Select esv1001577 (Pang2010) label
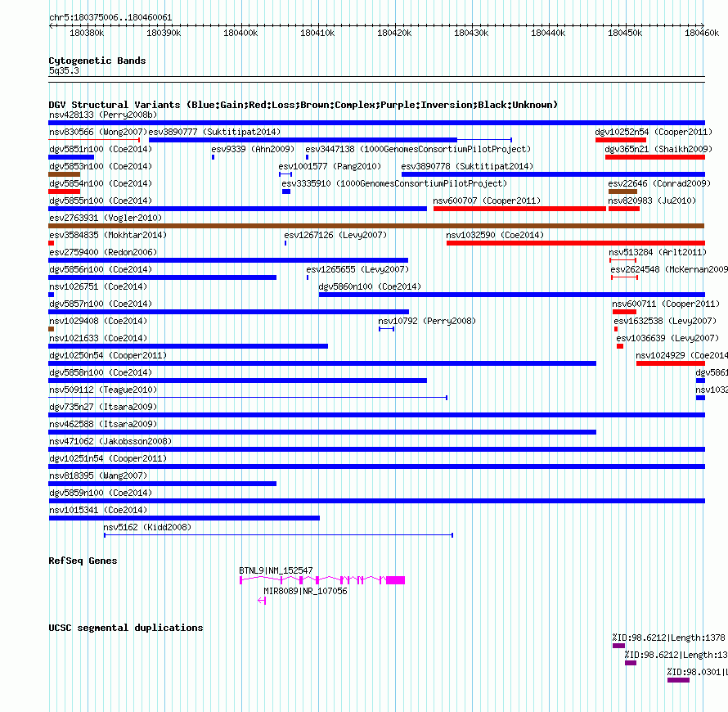 tap(330, 166)
